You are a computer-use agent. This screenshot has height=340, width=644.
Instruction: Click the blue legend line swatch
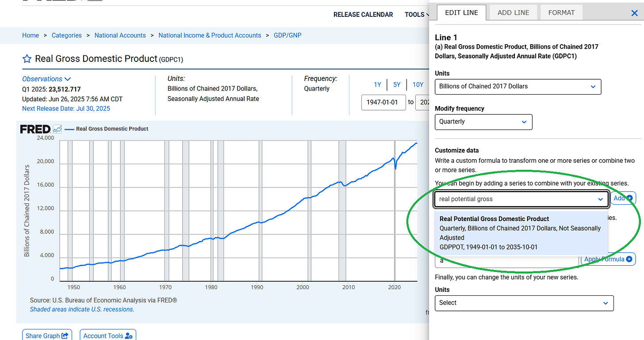pos(69,129)
